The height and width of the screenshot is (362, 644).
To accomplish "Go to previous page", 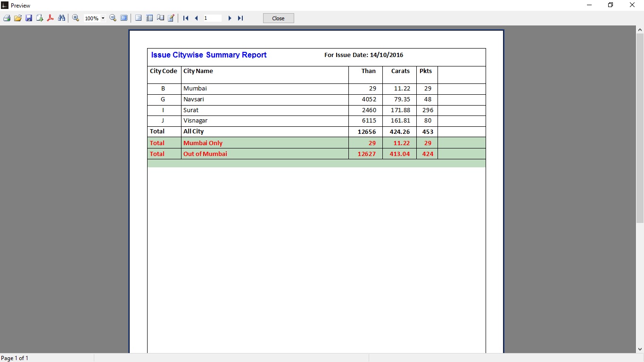I will (196, 18).
